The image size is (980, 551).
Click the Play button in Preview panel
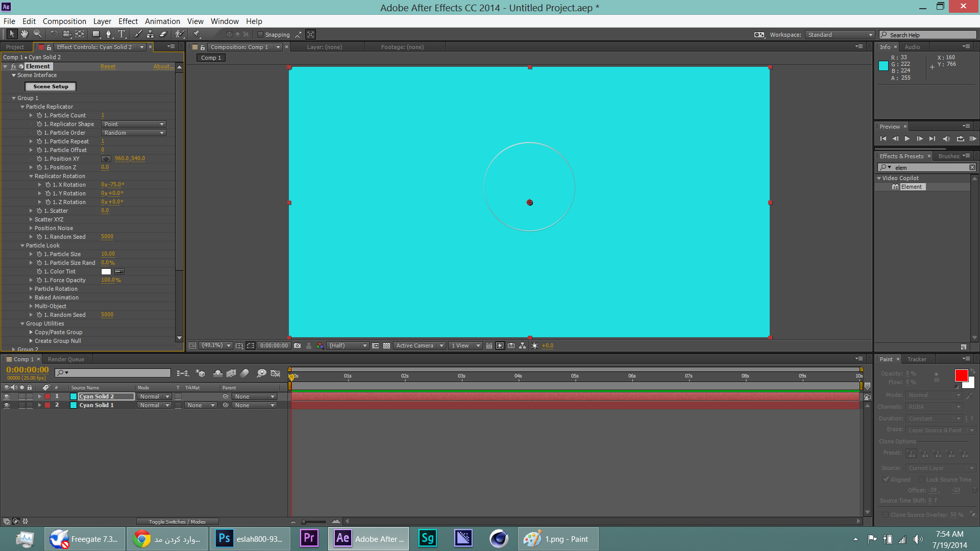[x=908, y=139]
